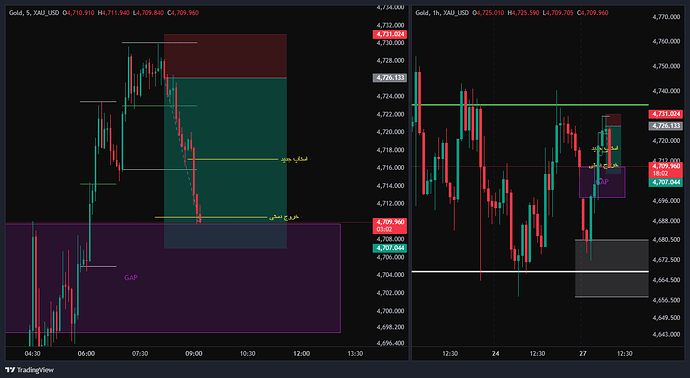Click red 4,731.024 price tag on 5-minute chart
Image resolution: width=690 pixels, height=378 pixels.
pyautogui.click(x=389, y=34)
